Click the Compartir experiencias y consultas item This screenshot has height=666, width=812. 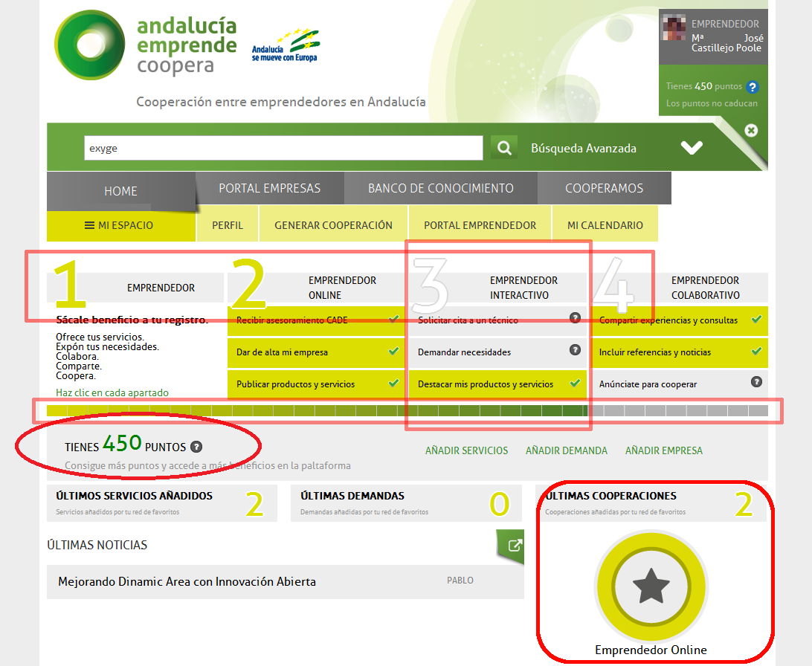pyautogui.click(x=680, y=320)
